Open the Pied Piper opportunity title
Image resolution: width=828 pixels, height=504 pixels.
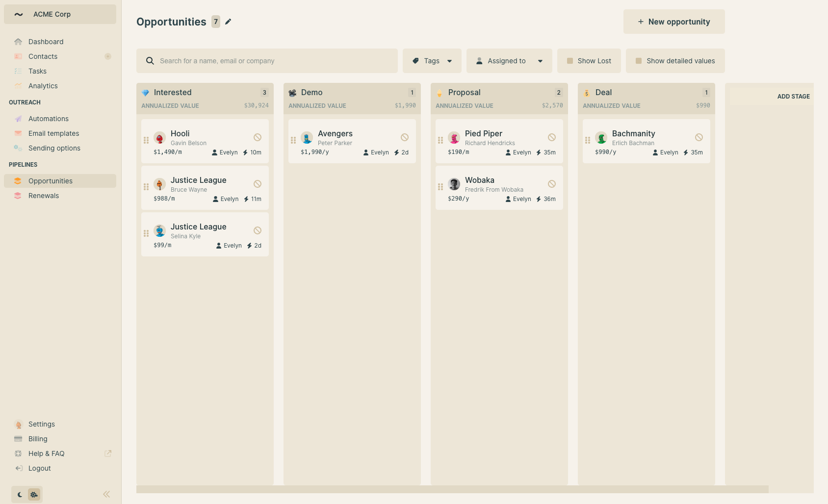point(484,133)
